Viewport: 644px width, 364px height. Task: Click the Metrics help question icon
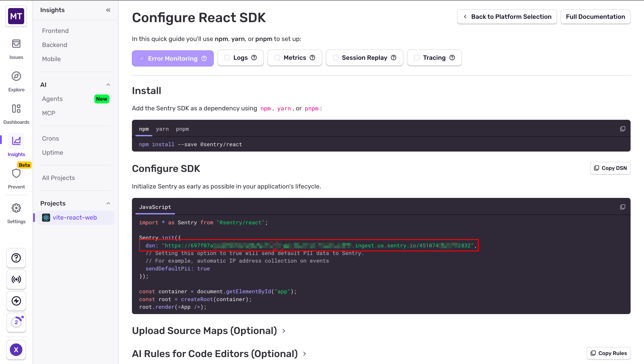312,58
